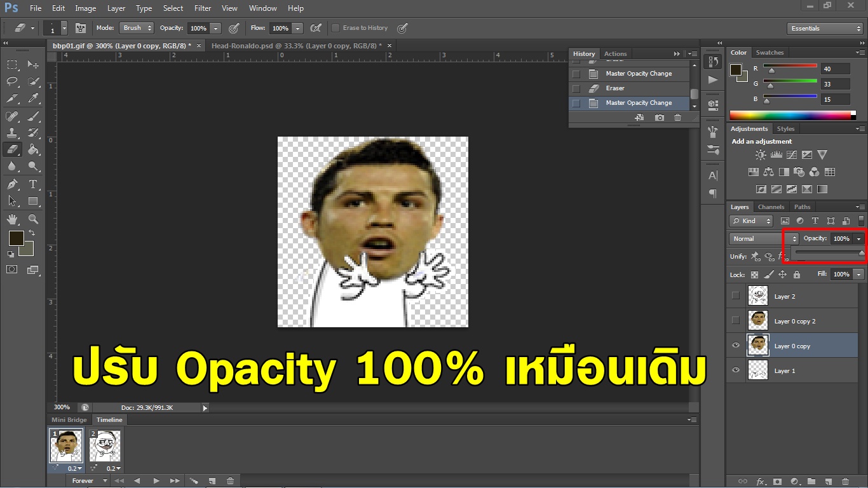Image resolution: width=868 pixels, height=488 pixels.
Task: Select the Quick Selection tool
Action: [x=33, y=82]
